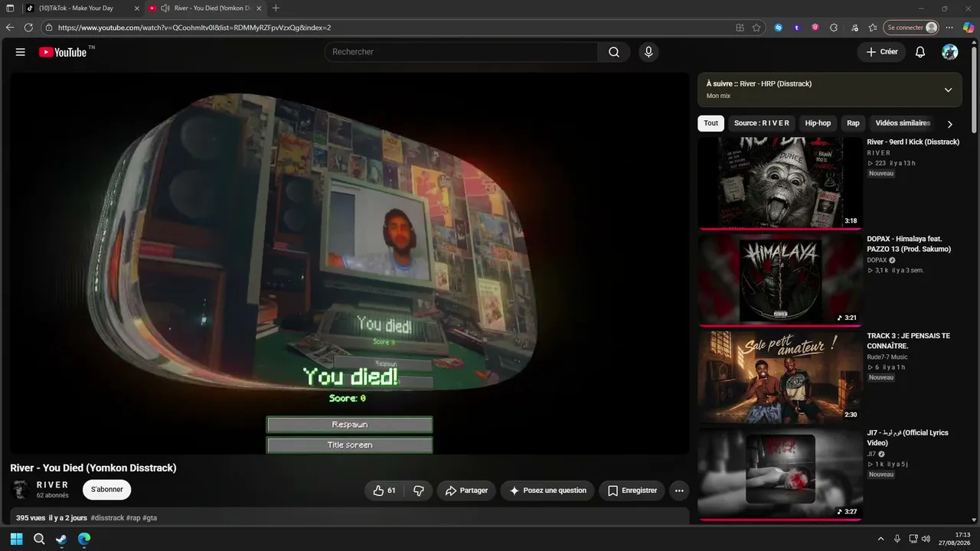Go to the YouTube home logo
The width and height of the screenshot is (980, 551).
pos(63,52)
